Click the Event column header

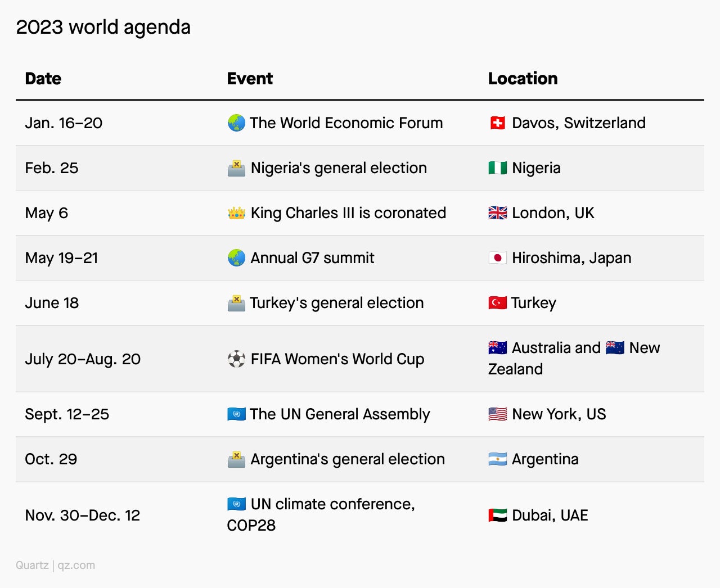[x=250, y=78]
